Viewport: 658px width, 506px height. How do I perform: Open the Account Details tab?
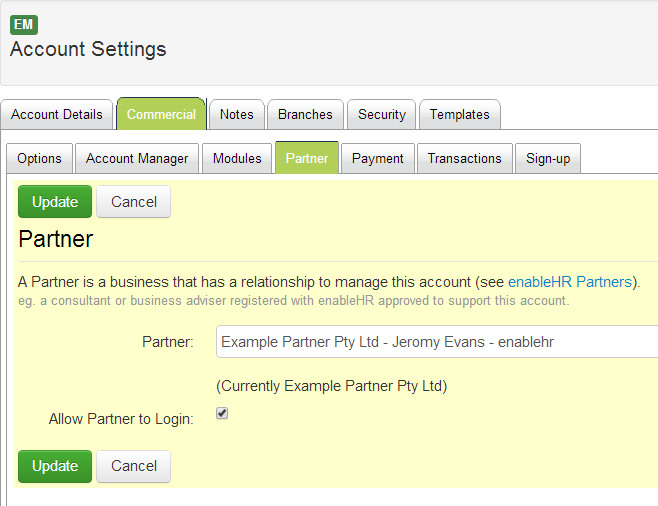57,114
